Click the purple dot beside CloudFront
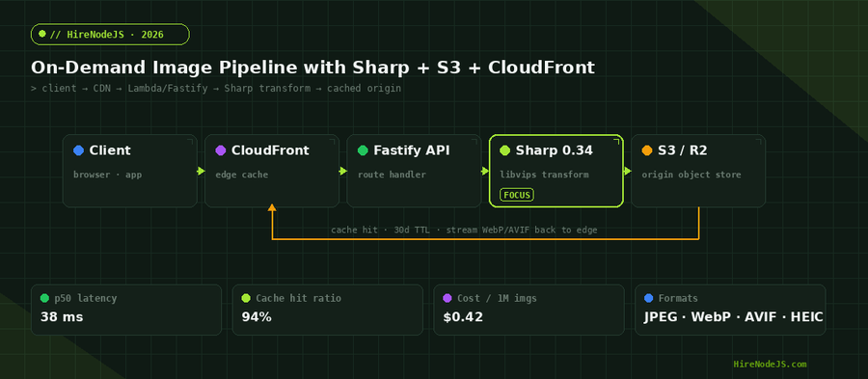 tap(221, 150)
